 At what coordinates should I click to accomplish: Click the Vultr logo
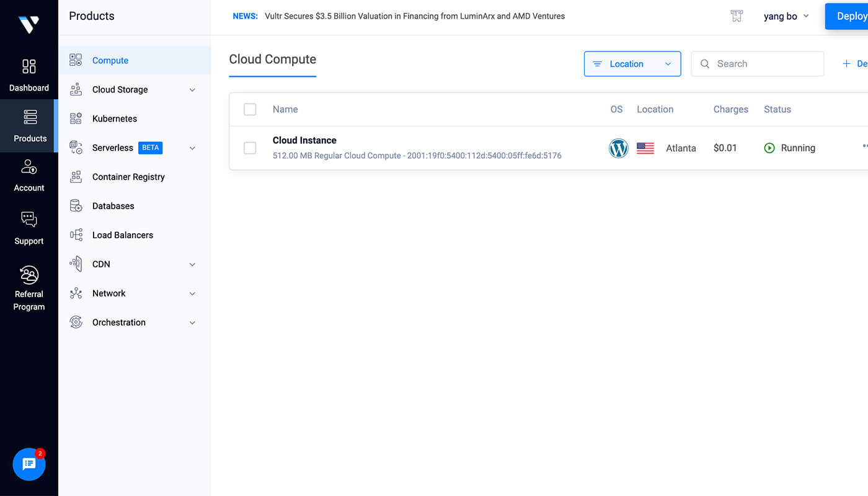click(29, 24)
